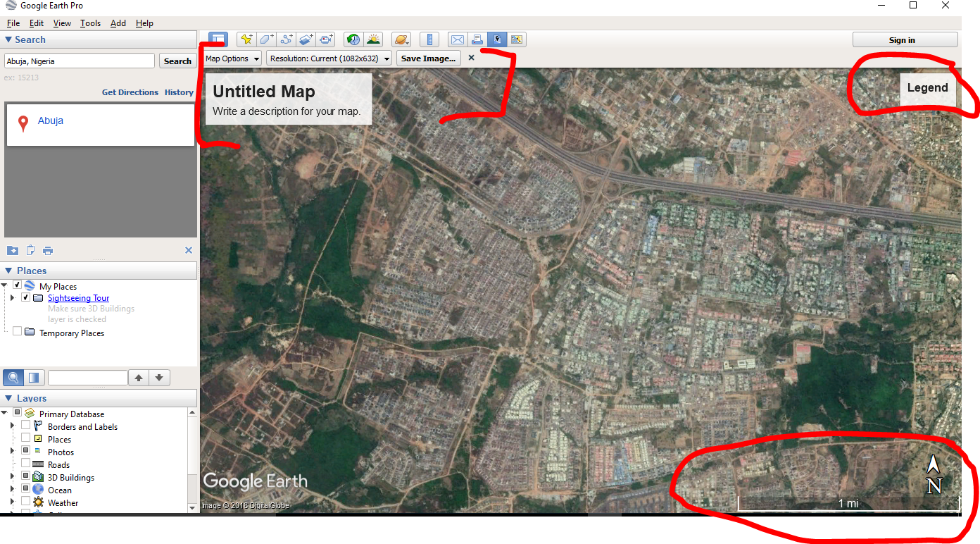Open the View menu

click(62, 23)
